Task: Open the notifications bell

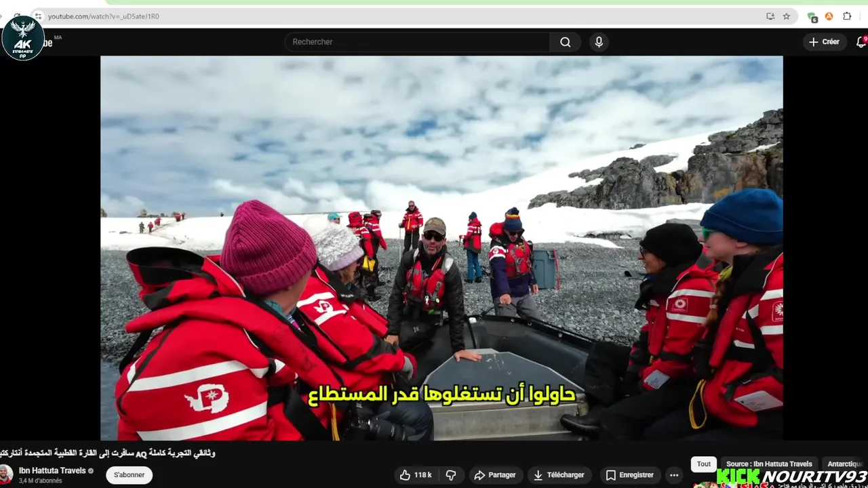Action: (x=861, y=42)
